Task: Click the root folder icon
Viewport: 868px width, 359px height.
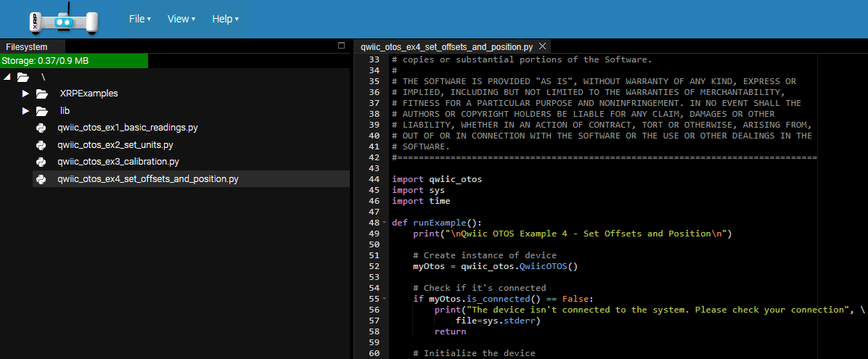Action: click(23, 77)
